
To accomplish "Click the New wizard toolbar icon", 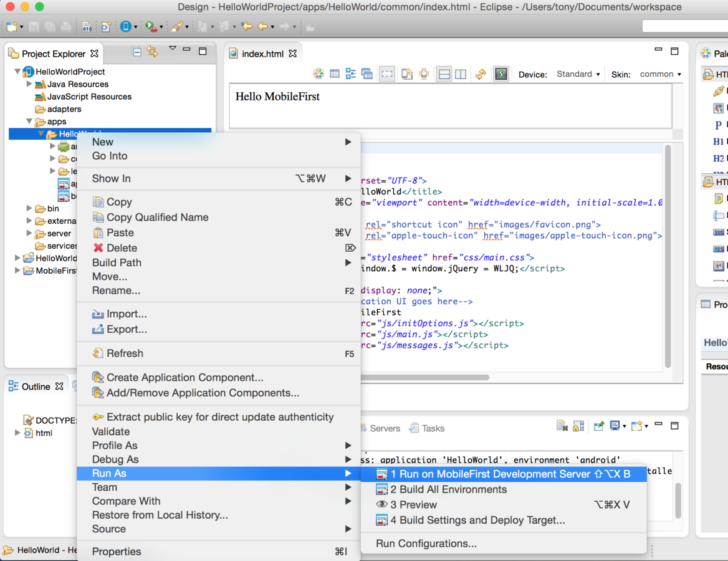I will click(x=12, y=26).
